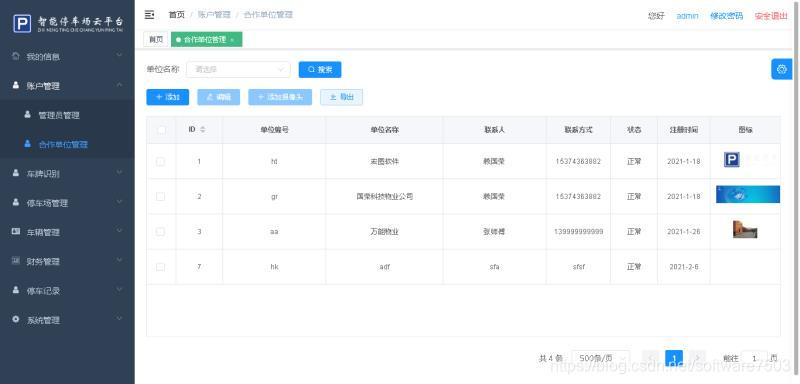Click phone number 13999999999 cell
The width and height of the screenshot is (800, 384).
click(579, 232)
